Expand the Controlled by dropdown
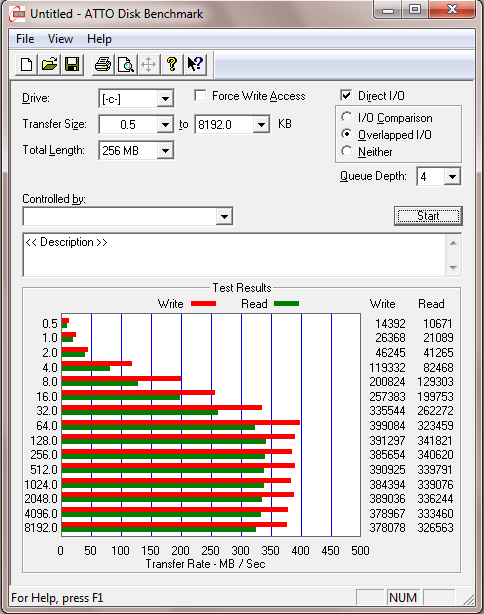 224,217
